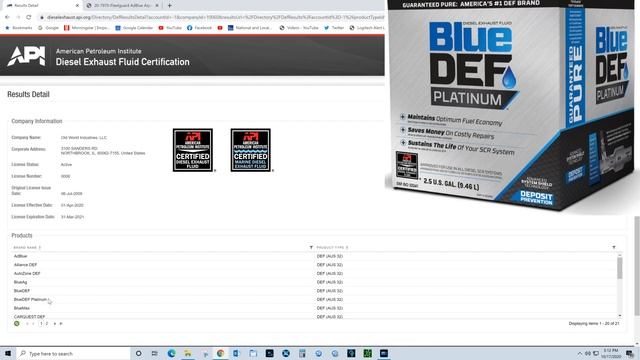The height and width of the screenshot is (360, 640).
Task: Open Outlook from the taskbar
Action: (237, 353)
